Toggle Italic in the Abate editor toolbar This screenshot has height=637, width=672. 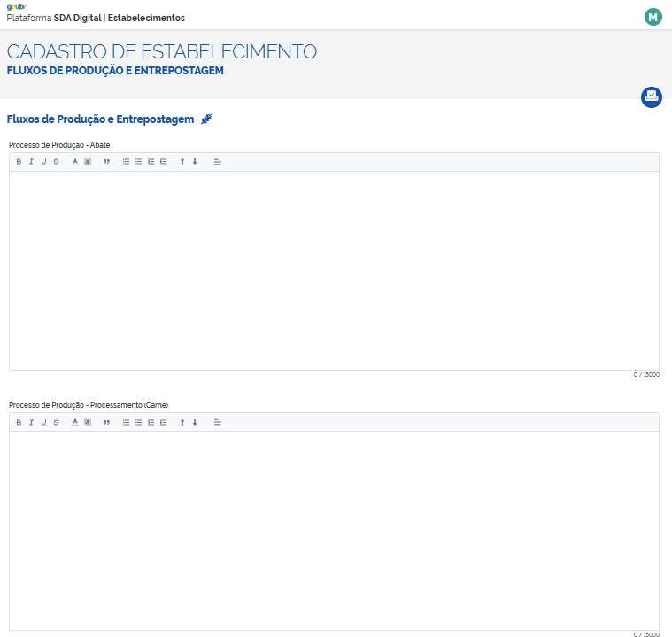(x=31, y=162)
